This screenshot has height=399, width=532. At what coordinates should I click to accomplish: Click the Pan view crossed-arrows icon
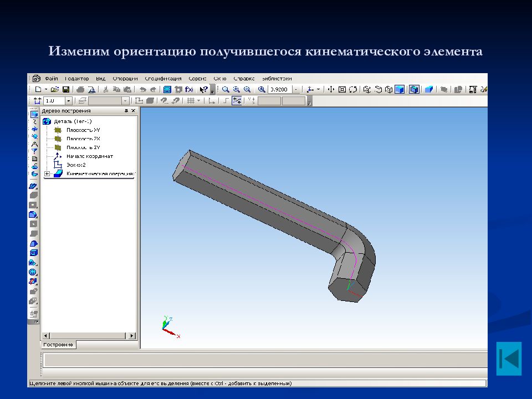pos(331,90)
